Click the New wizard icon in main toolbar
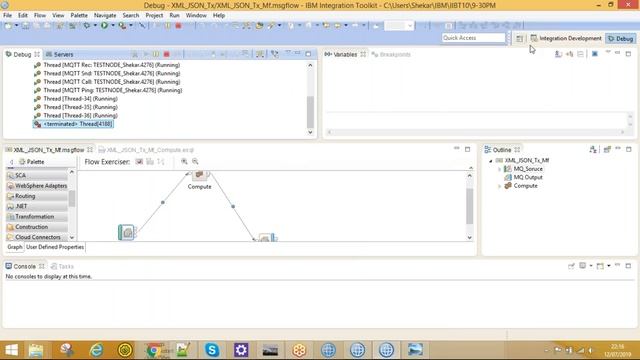Screen dimensions: 640x360 (x=8, y=25)
